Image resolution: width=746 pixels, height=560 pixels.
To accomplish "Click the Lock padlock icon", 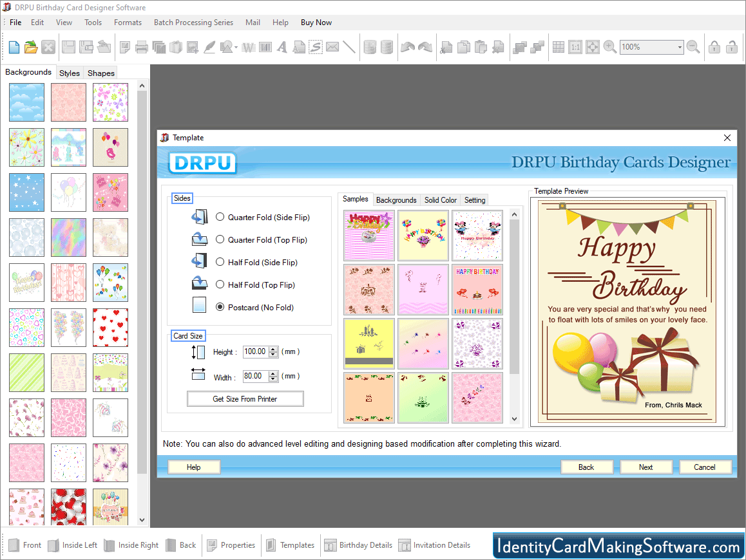I will pyautogui.click(x=714, y=47).
